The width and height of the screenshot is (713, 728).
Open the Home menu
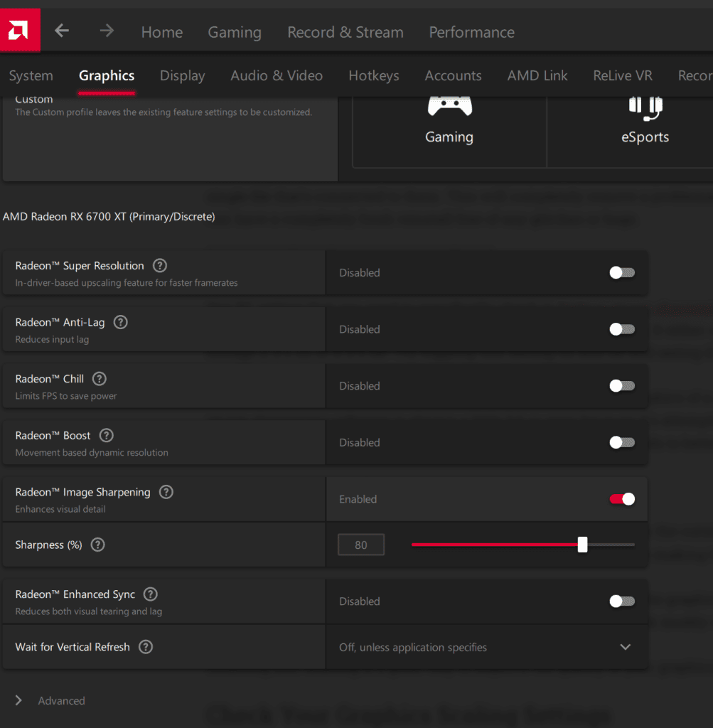pyautogui.click(x=162, y=32)
